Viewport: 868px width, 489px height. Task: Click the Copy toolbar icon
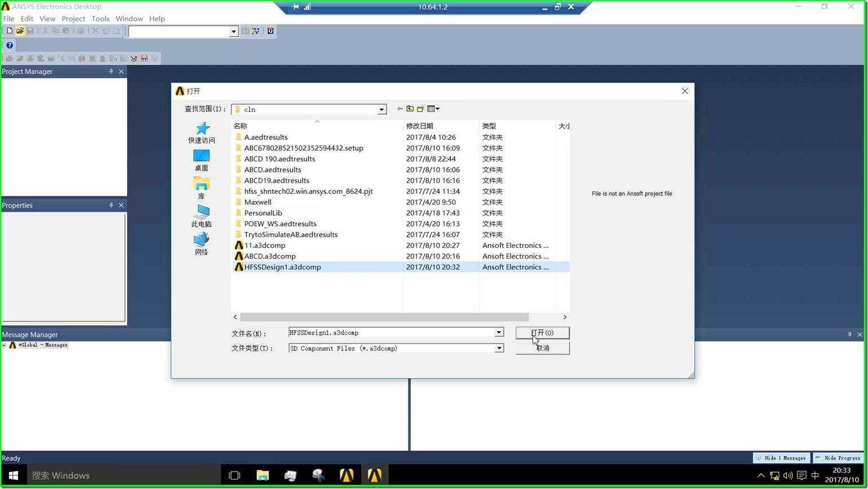[55, 31]
